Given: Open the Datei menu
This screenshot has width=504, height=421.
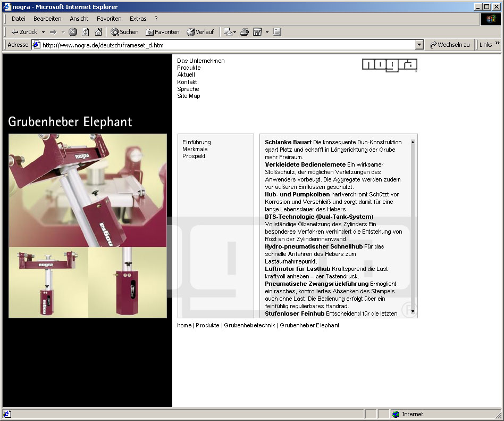Looking at the screenshot, I should point(18,19).
